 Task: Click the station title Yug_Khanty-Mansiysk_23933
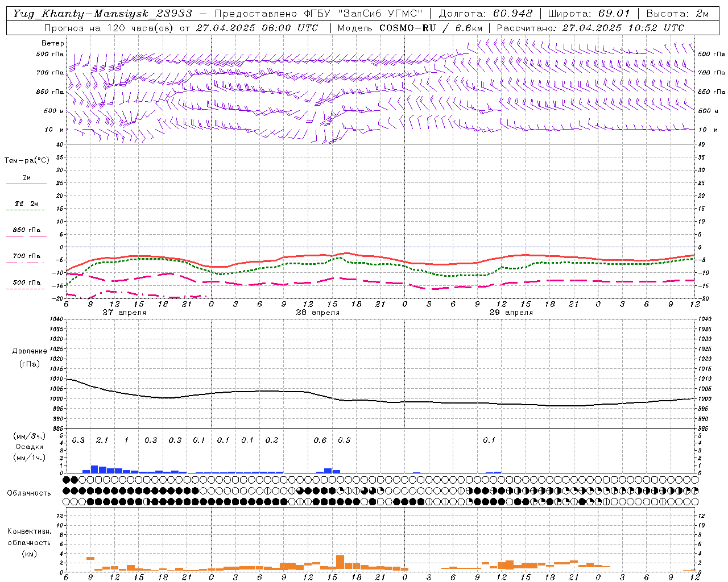pyautogui.click(x=102, y=14)
